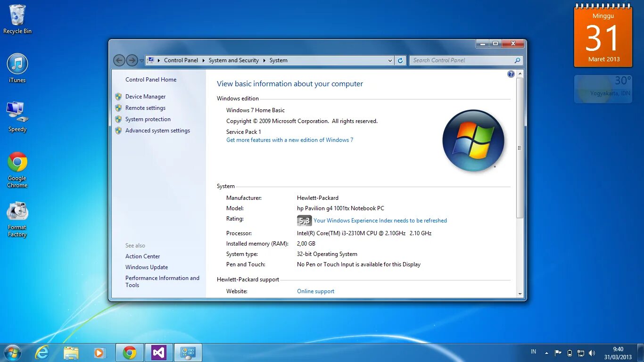
Task: Click the Windows Start orb
Action: click(x=13, y=353)
